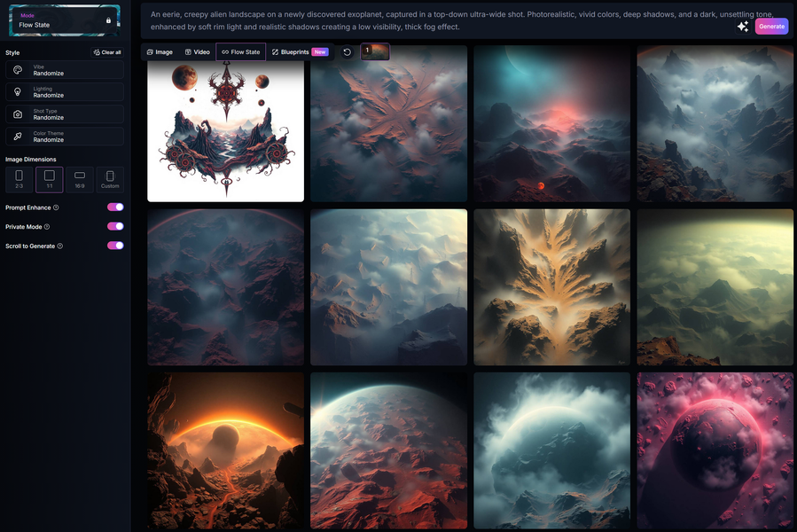Click info icon next to Prompt Enhance

coord(56,207)
